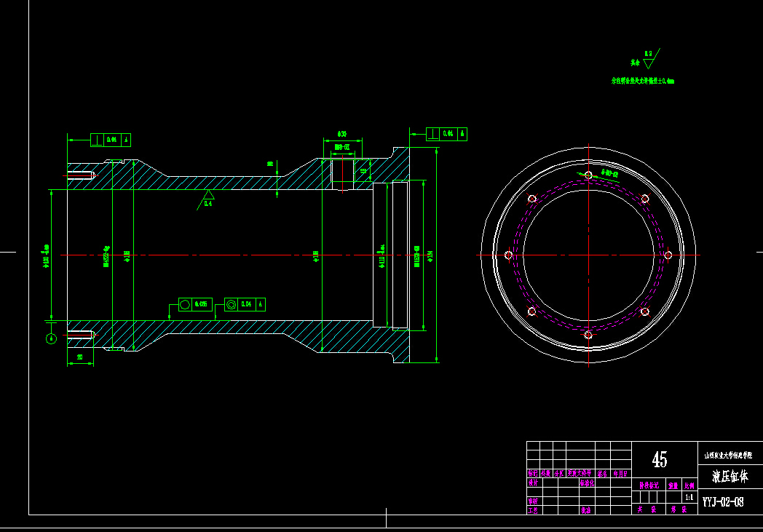Viewport: 763px width, 532px height.
Task: Click the "审核" label in the title block
Action: [x=534, y=501]
